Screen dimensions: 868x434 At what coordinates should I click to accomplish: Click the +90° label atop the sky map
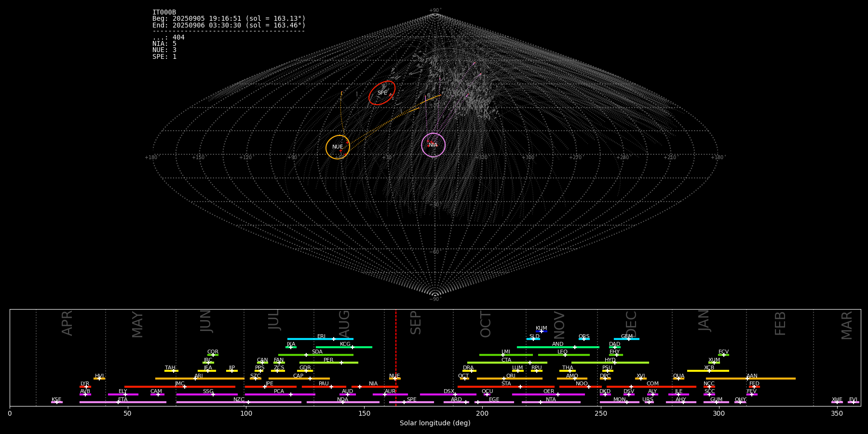[435, 11]
